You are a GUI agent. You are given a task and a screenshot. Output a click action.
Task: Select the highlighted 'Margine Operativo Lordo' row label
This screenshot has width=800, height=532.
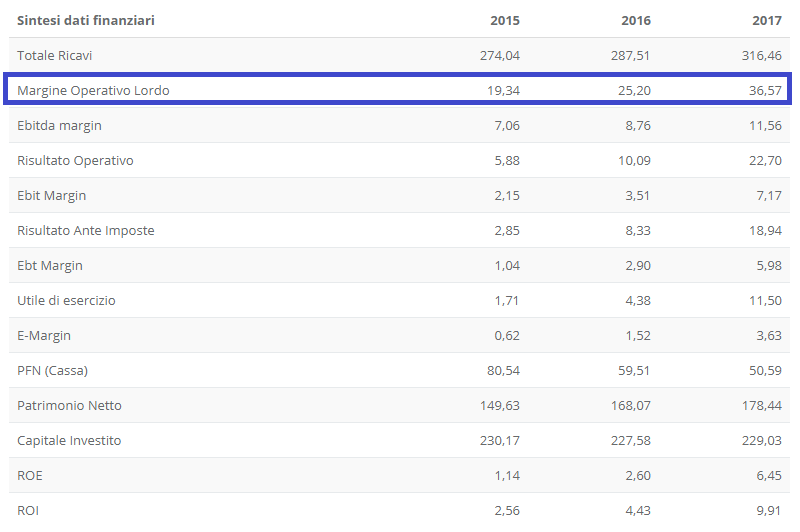click(x=93, y=90)
